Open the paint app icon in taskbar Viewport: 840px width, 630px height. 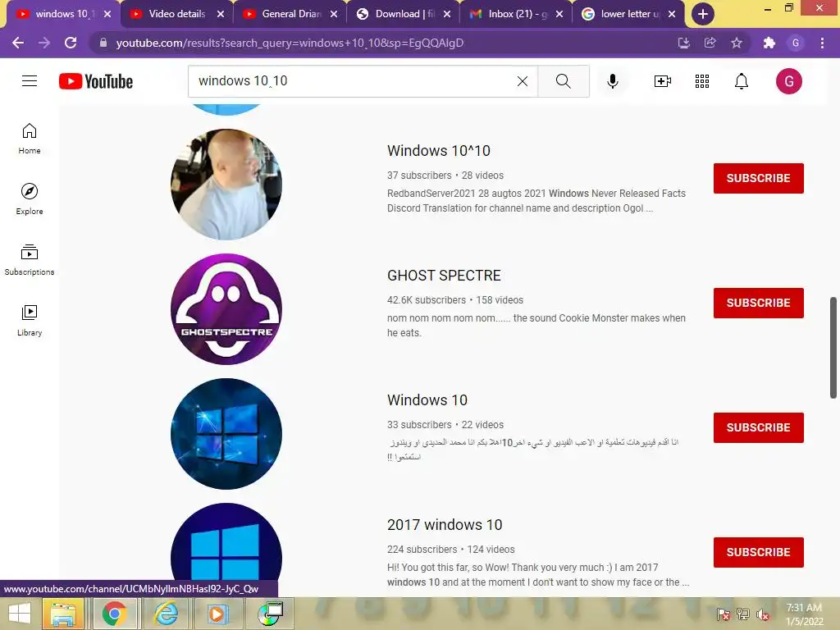click(x=271, y=614)
